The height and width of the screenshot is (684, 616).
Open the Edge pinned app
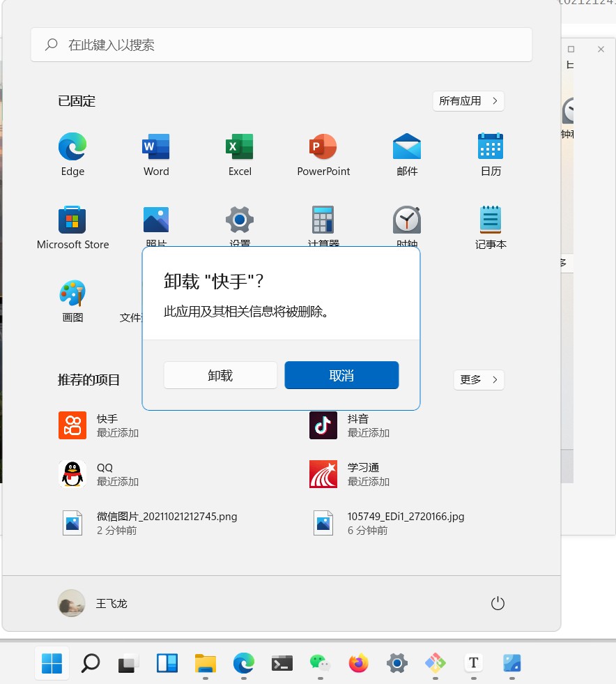tap(72, 153)
